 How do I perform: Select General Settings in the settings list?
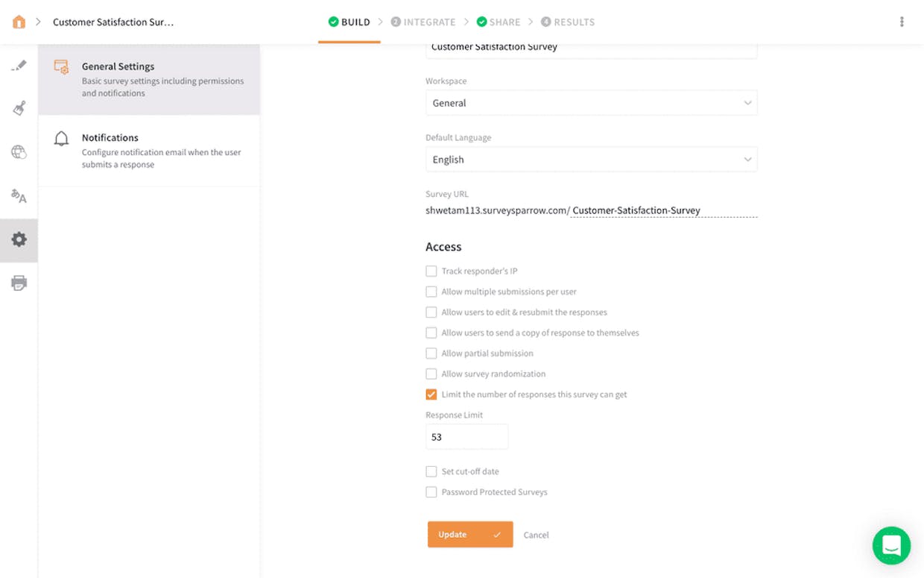[x=149, y=80]
